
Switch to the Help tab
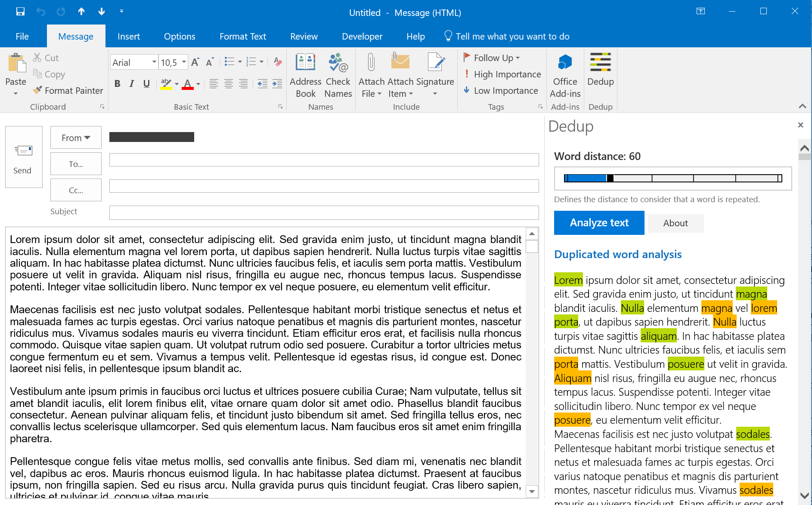[415, 37]
